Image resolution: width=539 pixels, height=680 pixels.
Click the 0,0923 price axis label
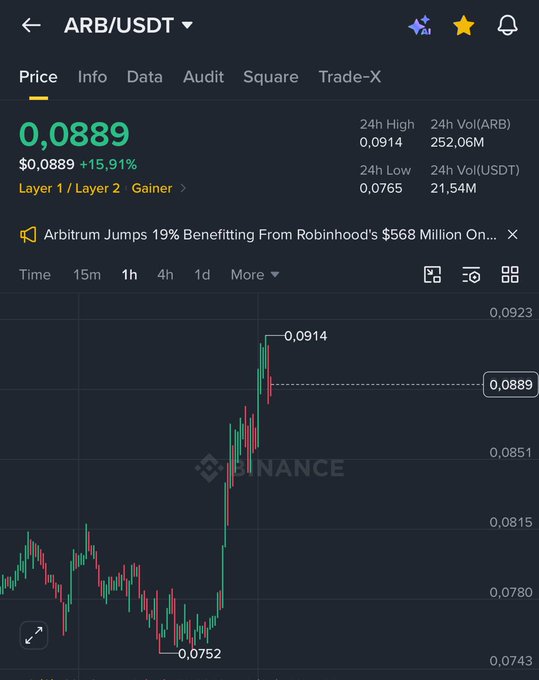(x=511, y=313)
